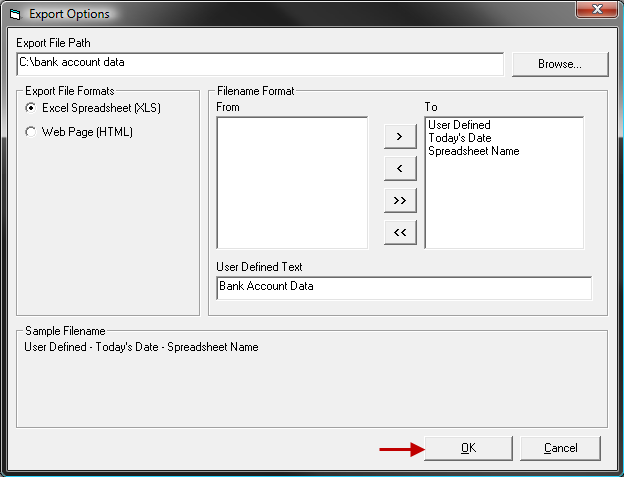Image resolution: width=624 pixels, height=477 pixels.
Task: Select the Excel Spreadsheet (XLS) radio button
Action: click(31, 107)
